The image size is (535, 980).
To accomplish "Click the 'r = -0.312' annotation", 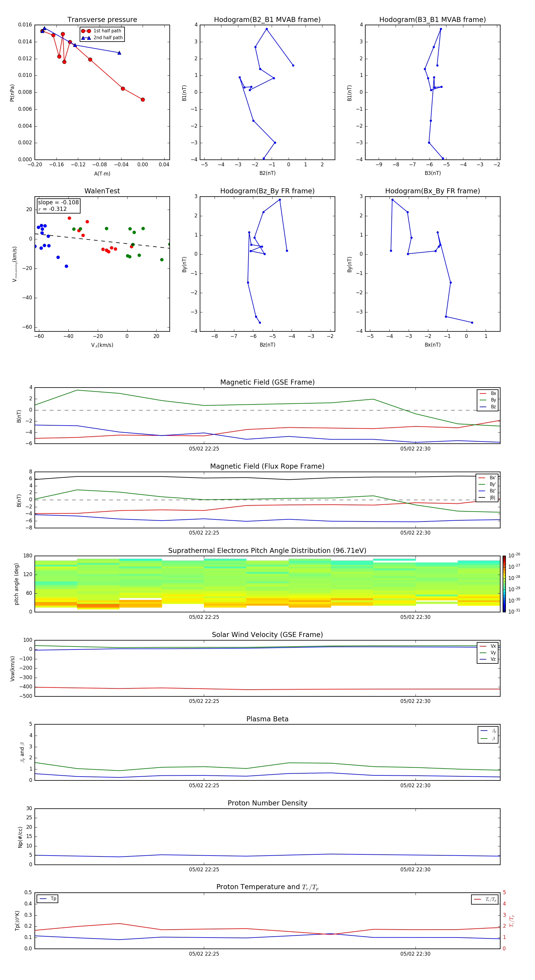I will point(53,209).
